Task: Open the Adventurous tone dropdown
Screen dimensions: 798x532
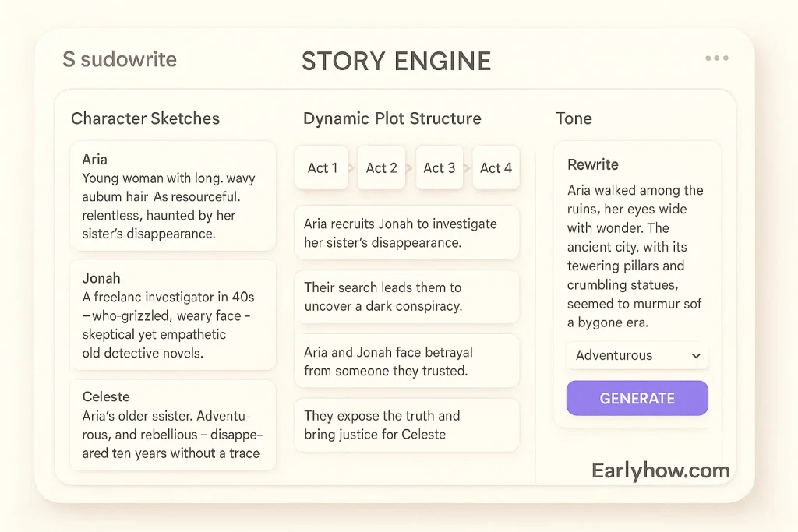Action: point(637,355)
